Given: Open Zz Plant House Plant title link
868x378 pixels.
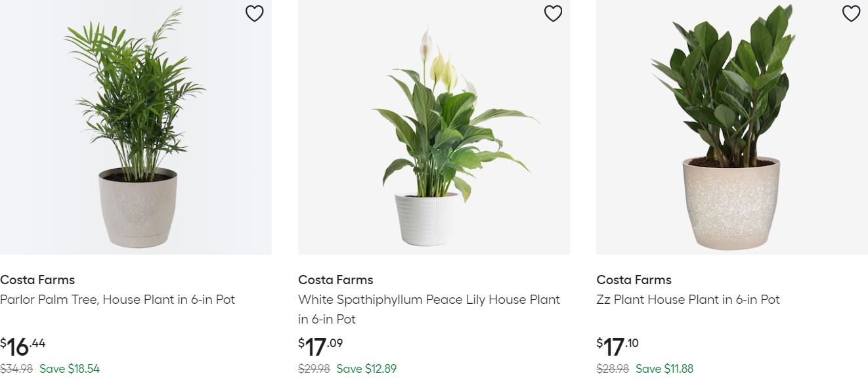Looking at the screenshot, I should click(687, 299).
